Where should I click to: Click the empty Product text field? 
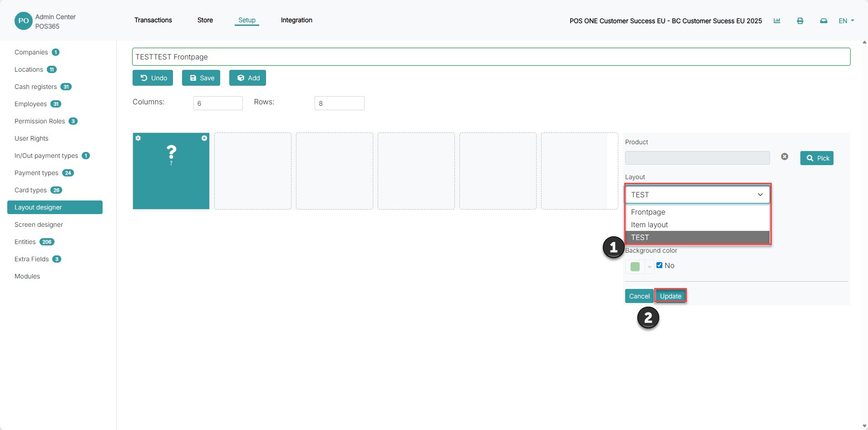697,158
